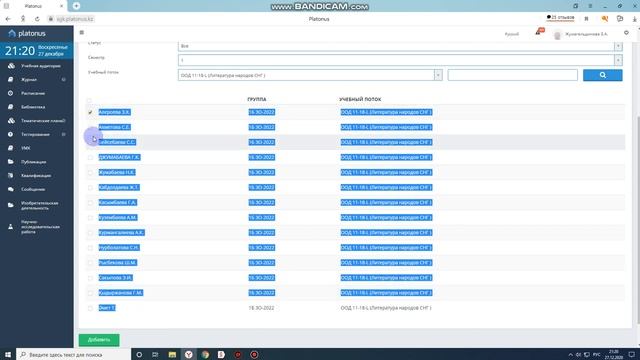Image resolution: width=640 pixels, height=360 pixels.
Task: Click the blue search magnifier button
Action: [x=602, y=75]
